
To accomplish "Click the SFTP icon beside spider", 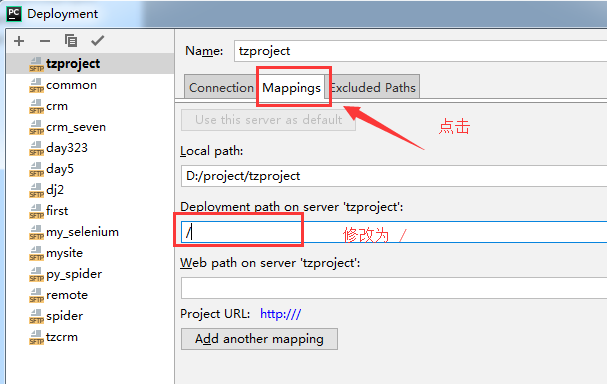I will coord(36,316).
